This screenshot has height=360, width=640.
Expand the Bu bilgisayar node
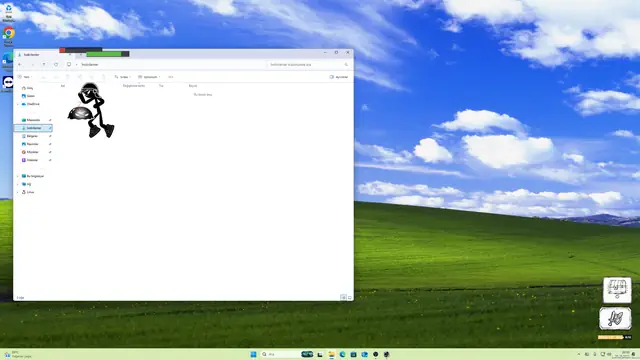coord(18,176)
